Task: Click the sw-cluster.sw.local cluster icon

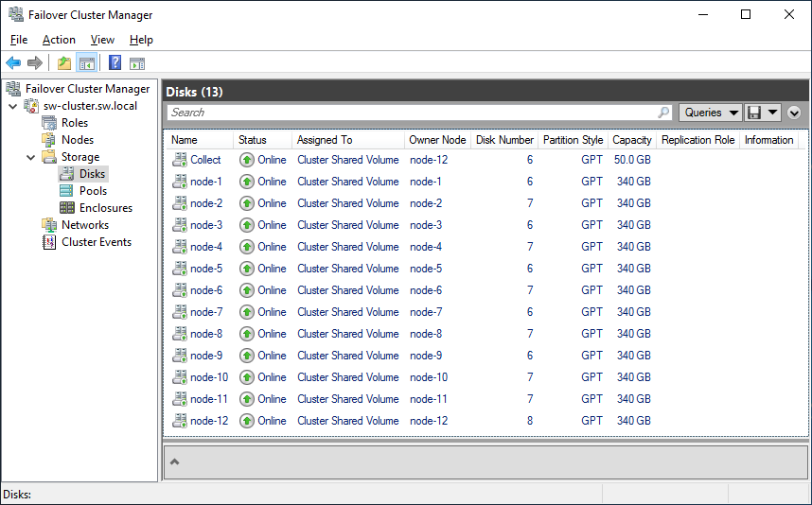Action: tap(31, 106)
